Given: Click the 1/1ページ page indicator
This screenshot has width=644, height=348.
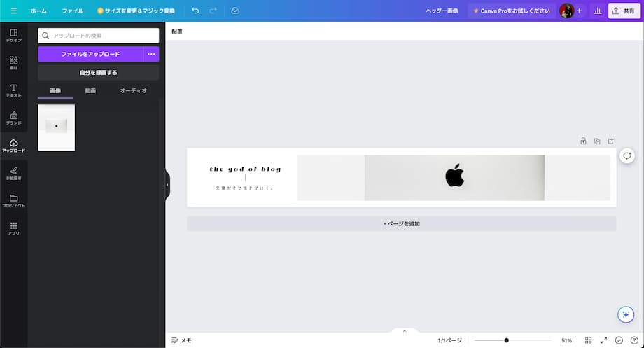Looking at the screenshot, I should [449, 340].
